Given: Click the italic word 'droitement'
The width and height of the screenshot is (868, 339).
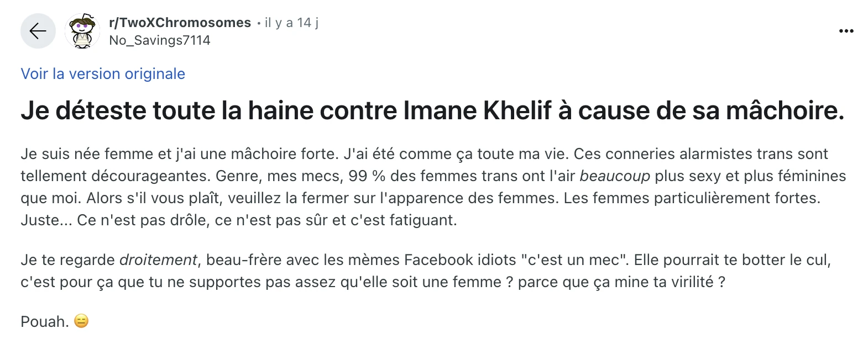Looking at the screenshot, I should [x=158, y=260].
